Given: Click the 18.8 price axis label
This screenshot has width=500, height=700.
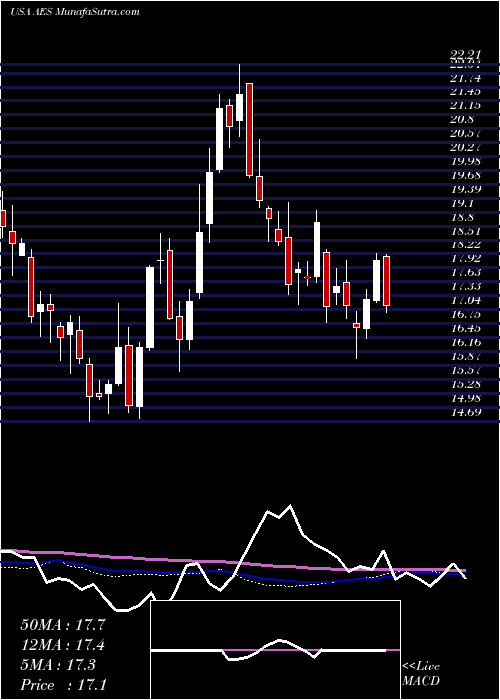Looking at the screenshot, I should [462, 217].
